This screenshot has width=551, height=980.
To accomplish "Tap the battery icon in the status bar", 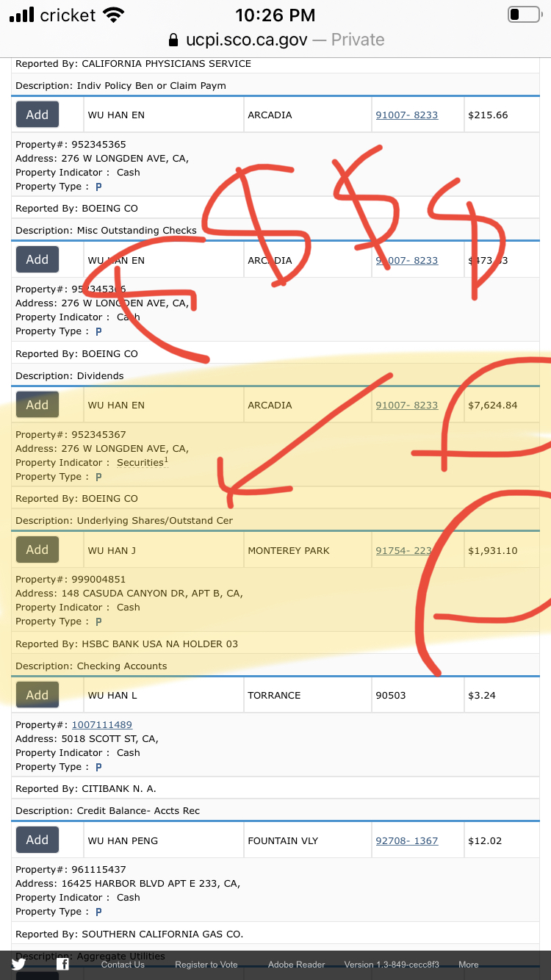I will click(x=524, y=15).
